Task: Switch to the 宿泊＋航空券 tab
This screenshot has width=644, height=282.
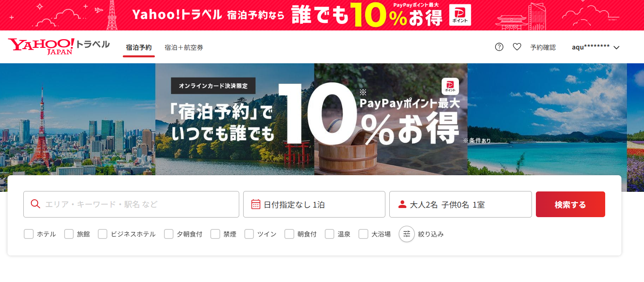Action: [184, 47]
